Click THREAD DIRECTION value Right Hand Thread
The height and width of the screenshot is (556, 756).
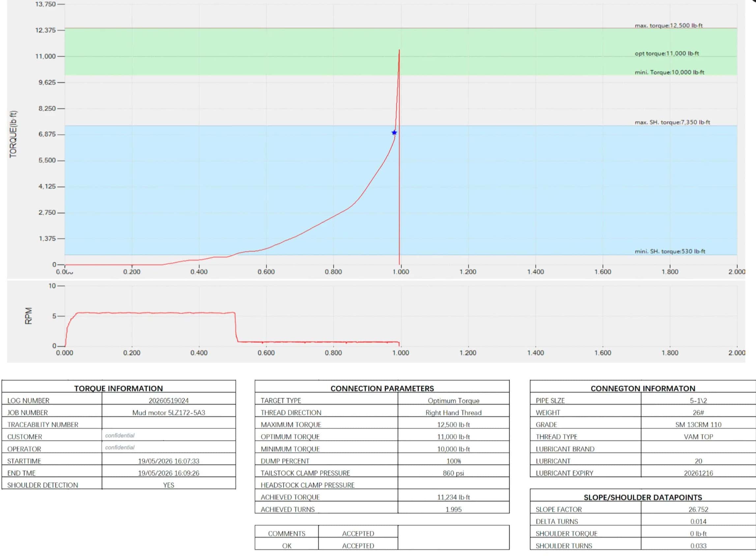pyautogui.click(x=453, y=413)
